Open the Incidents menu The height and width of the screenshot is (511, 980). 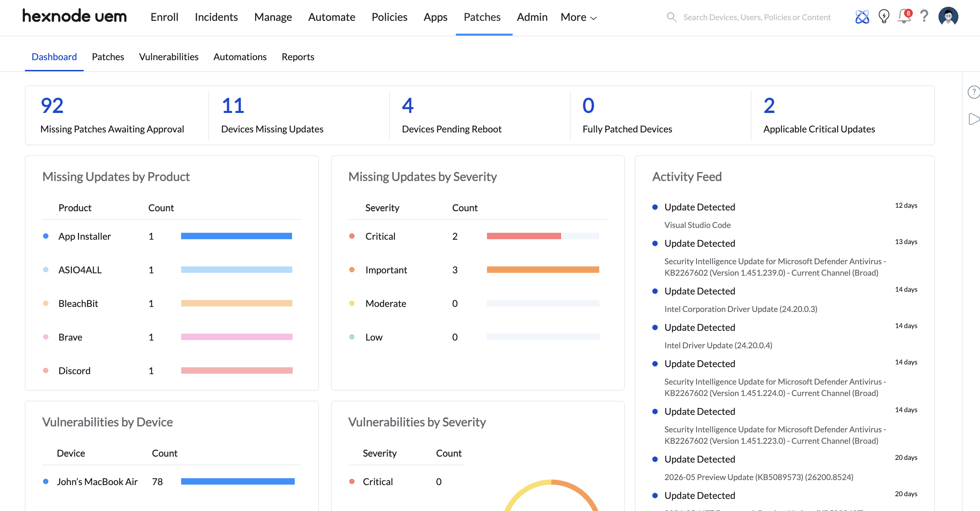coord(216,17)
